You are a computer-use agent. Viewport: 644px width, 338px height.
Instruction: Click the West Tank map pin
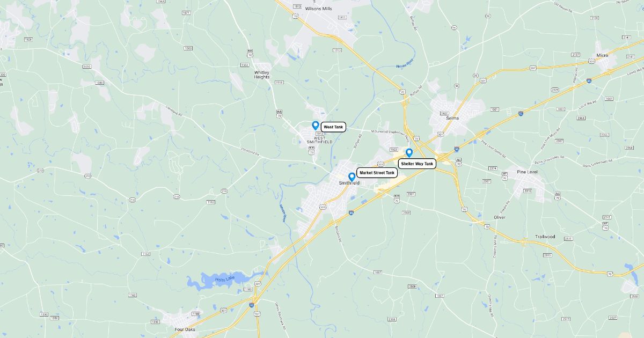(x=316, y=126)
